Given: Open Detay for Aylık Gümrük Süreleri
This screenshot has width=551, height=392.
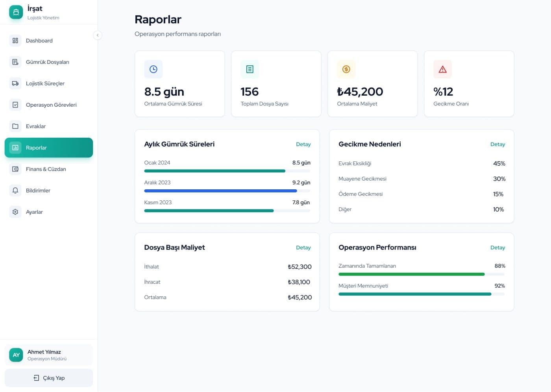Looking at the screenshot, I should point(303,144).
